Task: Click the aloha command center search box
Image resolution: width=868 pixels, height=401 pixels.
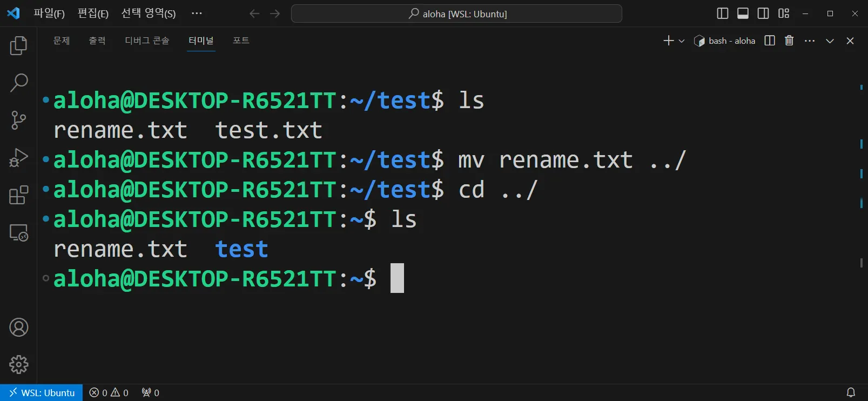Action: [x=456, y=14]
